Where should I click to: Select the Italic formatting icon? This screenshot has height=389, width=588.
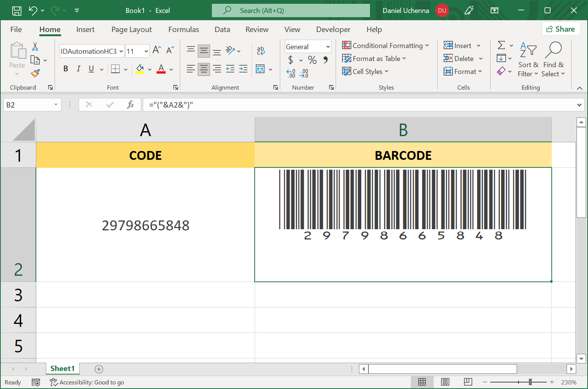pyautogui.click(x=78, y=69)
